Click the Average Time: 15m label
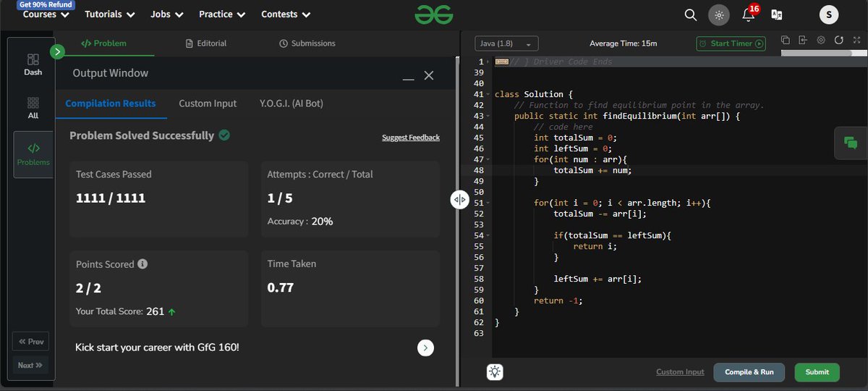The image size is (868, 391). coord(624,43)
